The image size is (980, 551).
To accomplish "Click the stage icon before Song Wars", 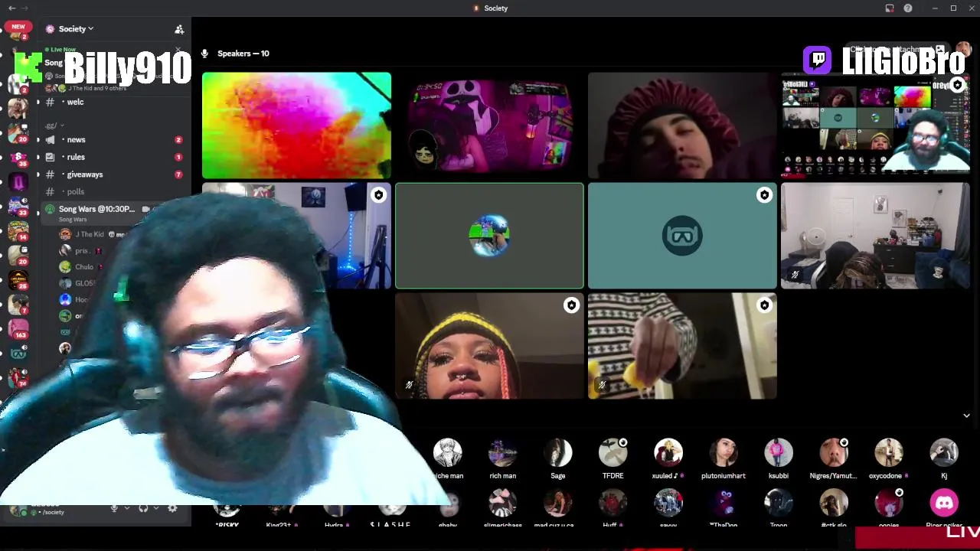I will 51,209.
